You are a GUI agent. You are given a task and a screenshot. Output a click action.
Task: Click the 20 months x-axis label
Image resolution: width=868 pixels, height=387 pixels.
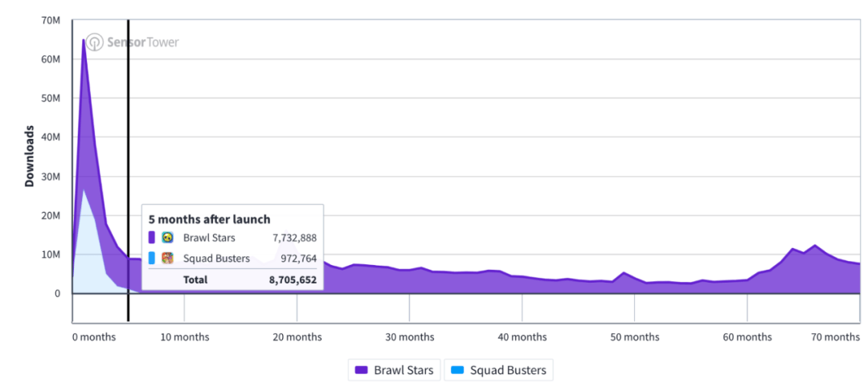pyautogui.click(x=297, y=336)
